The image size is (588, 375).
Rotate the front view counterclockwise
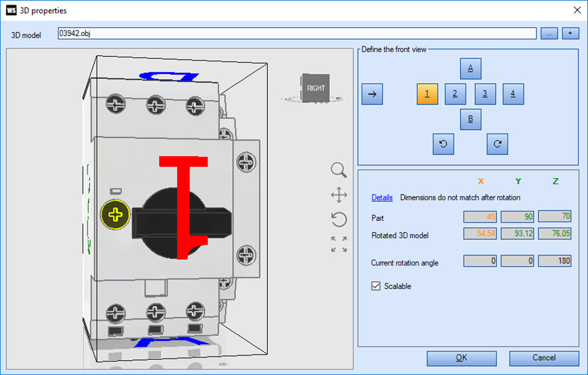point(444,144)
